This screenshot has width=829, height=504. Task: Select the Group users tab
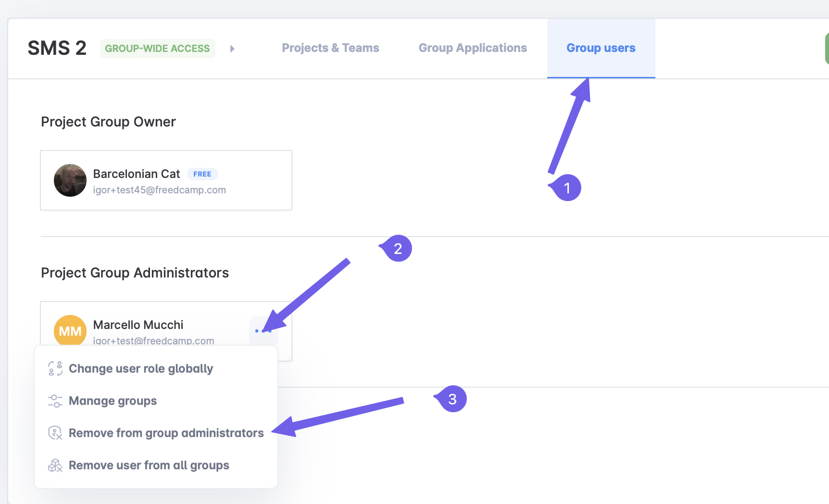[x=601, y=48]
